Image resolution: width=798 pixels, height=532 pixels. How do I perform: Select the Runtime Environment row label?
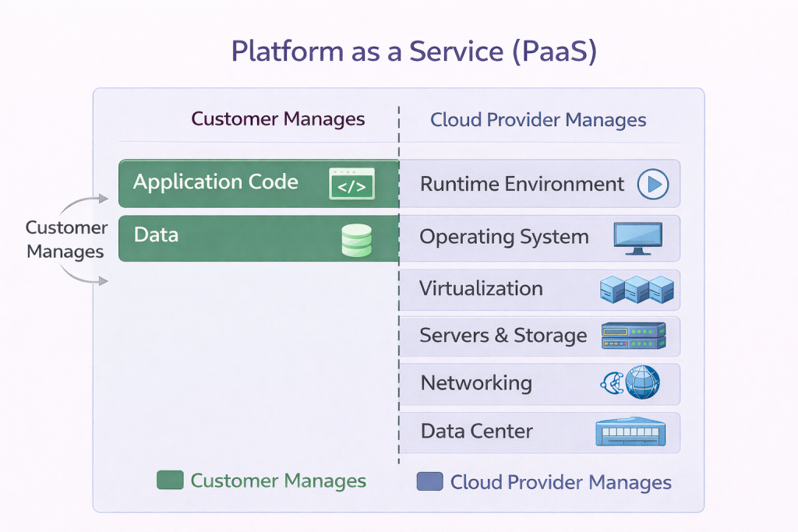tap(522, 185)
